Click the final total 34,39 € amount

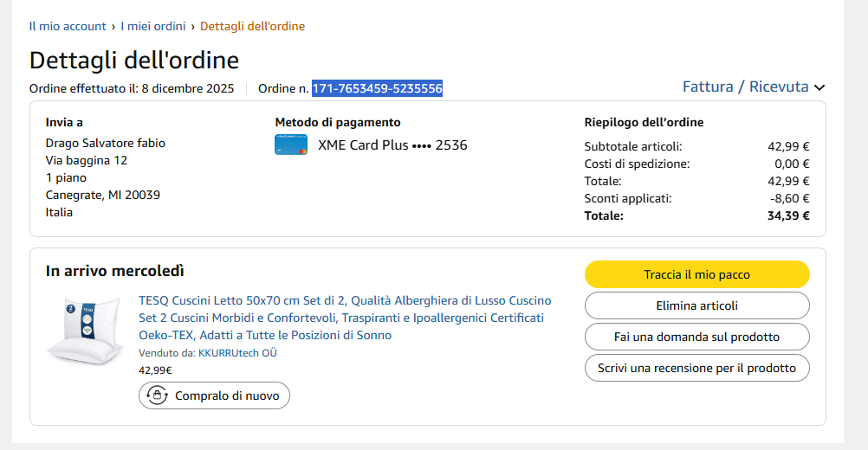tap(788, 215)
